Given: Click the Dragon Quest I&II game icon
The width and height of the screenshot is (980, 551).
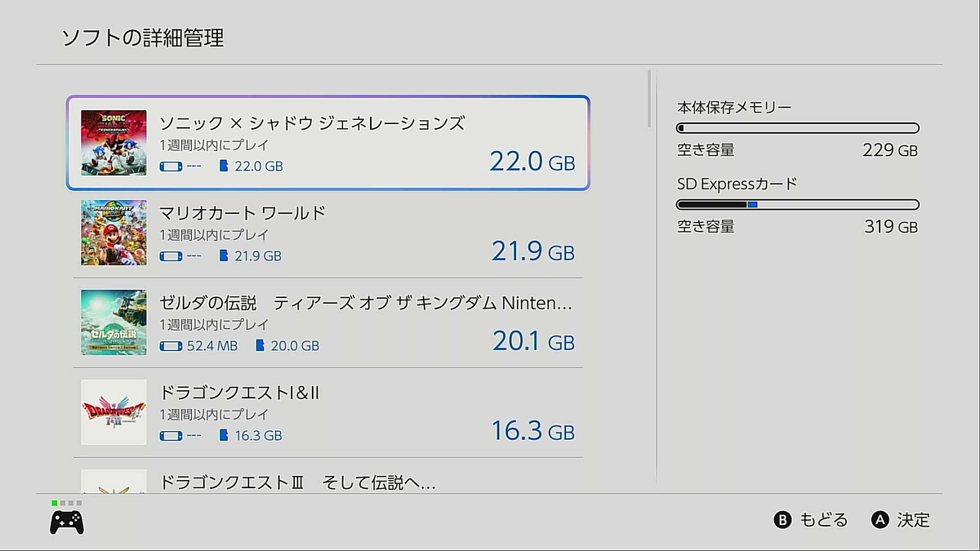Looking at the screenshot, I should (114, 412).
